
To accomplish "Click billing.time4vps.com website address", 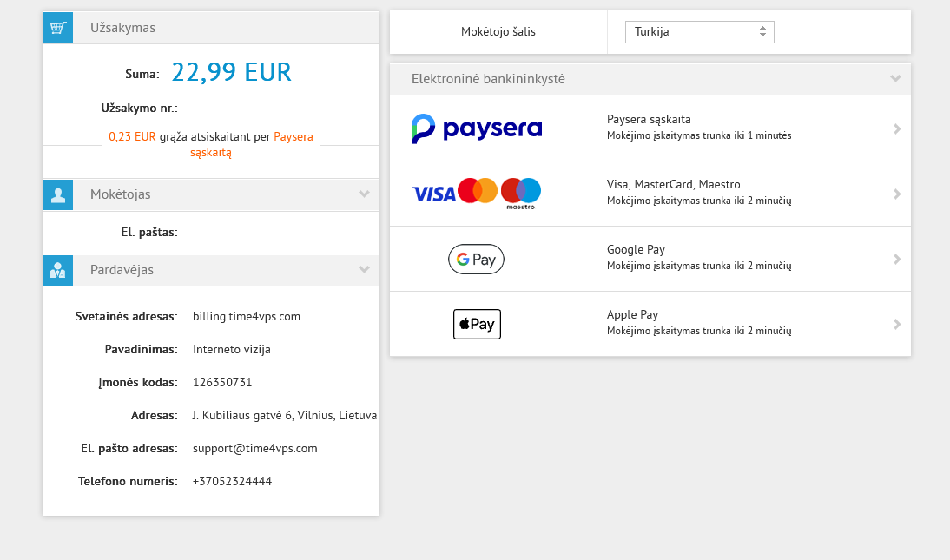I will pos(247,316).
